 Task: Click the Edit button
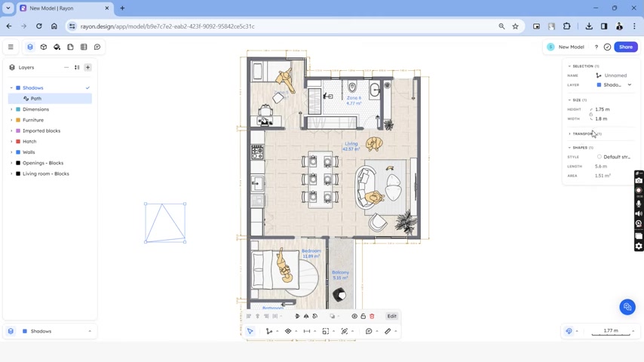pos(392,317)
